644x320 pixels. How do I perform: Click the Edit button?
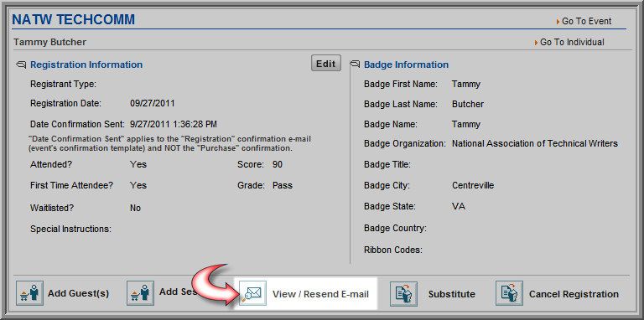point(326,63)
